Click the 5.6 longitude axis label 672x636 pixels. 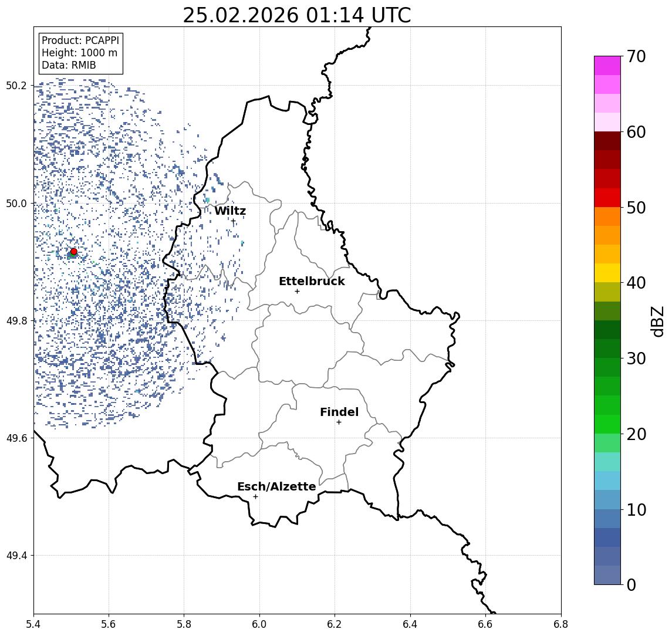(109, 624)
